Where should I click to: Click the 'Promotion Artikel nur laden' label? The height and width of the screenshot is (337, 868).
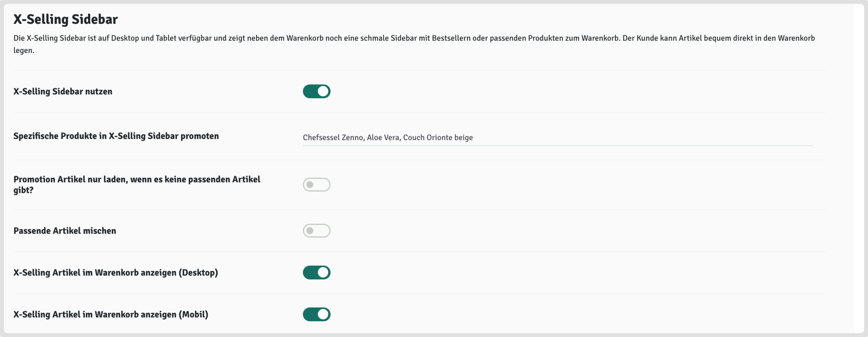137,184
